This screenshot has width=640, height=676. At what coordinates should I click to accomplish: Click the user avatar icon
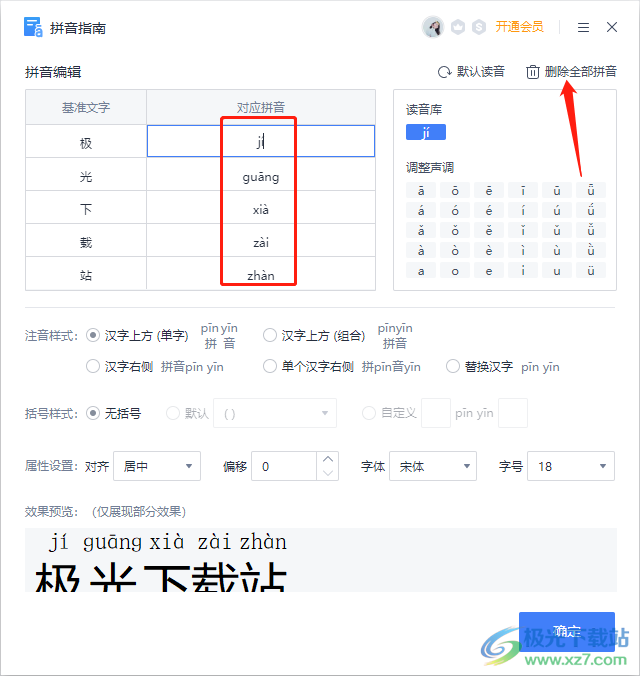[x=433, y=27]
